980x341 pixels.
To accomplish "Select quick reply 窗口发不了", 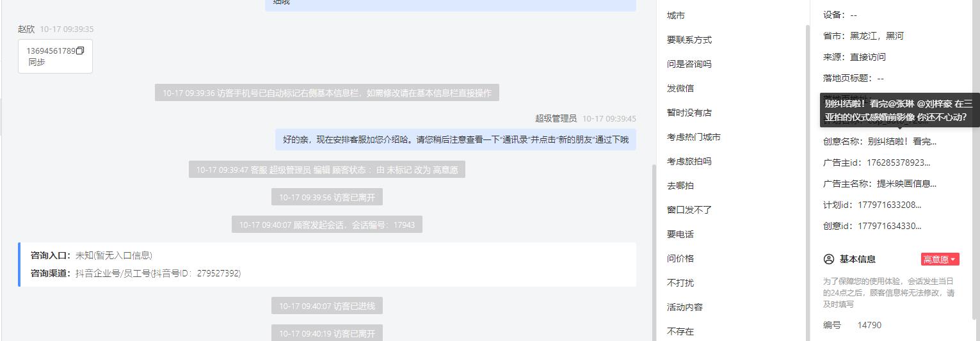I will [689, 210].
